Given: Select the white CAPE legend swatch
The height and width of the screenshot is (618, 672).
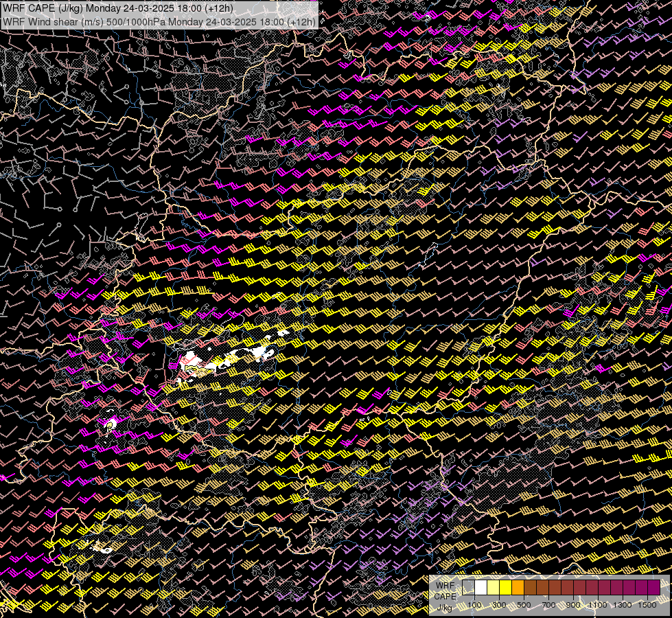Looking at the screenshot, I should click(481, 588).
